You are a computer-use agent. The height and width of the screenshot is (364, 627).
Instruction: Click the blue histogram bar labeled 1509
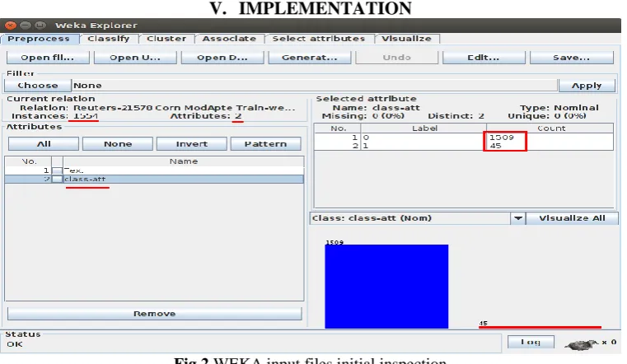(x=386, y=287)
